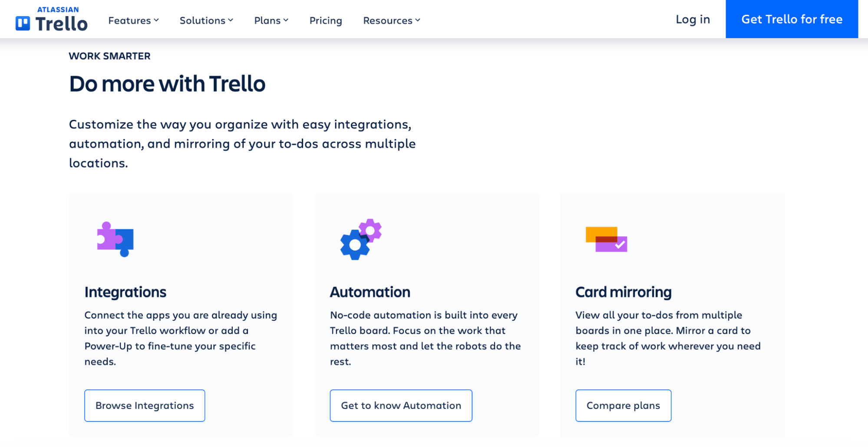This screenshot has height=447, width=868.
Task: Click the Atlassian wordmark above Trello
Action: tap(57, 9)
